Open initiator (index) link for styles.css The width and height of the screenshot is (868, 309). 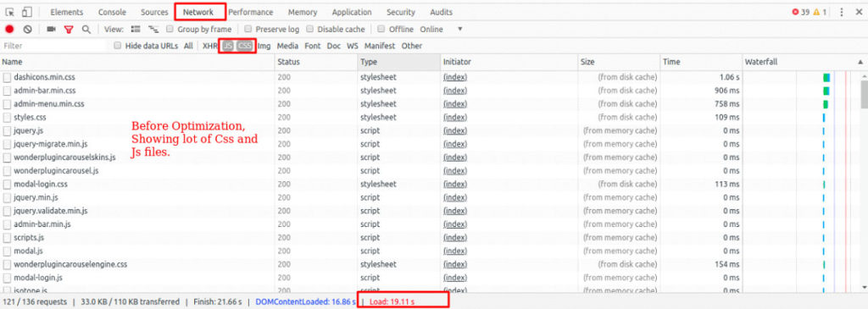point(455,117)
